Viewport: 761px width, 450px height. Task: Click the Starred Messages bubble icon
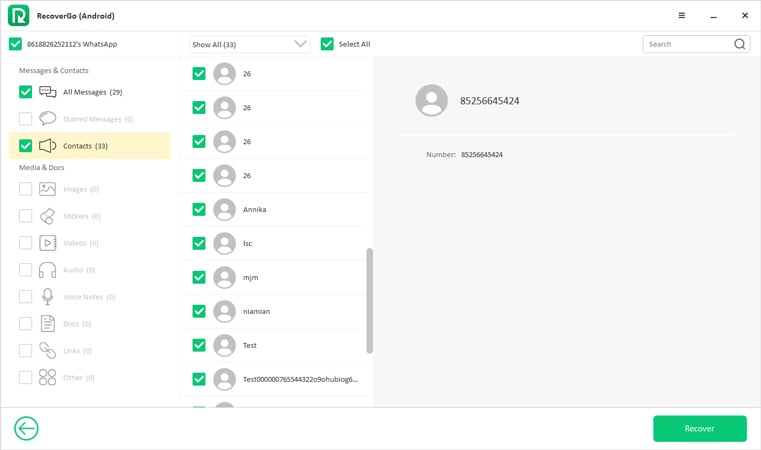(x=48, y=118)
